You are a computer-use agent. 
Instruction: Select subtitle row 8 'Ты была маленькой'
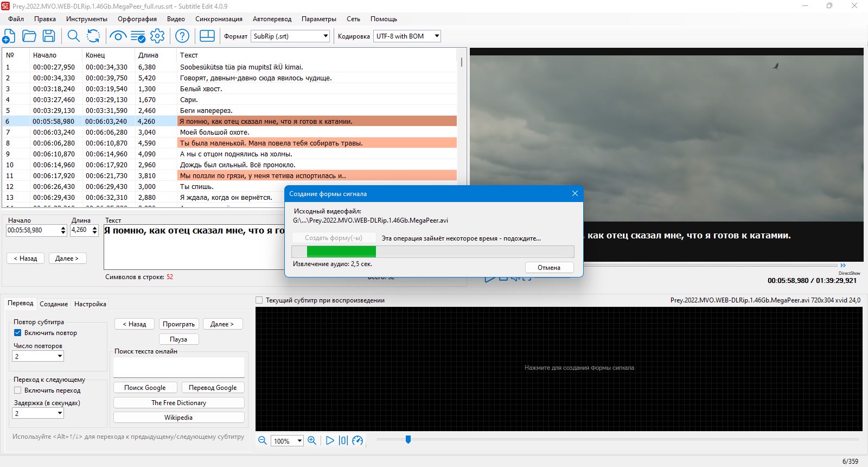229,143
